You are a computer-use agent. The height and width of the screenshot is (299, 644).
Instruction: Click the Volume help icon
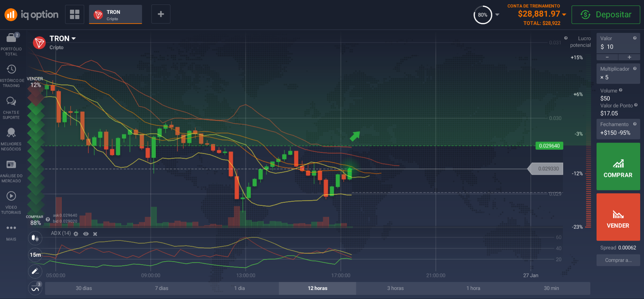[x=620, y=90]
